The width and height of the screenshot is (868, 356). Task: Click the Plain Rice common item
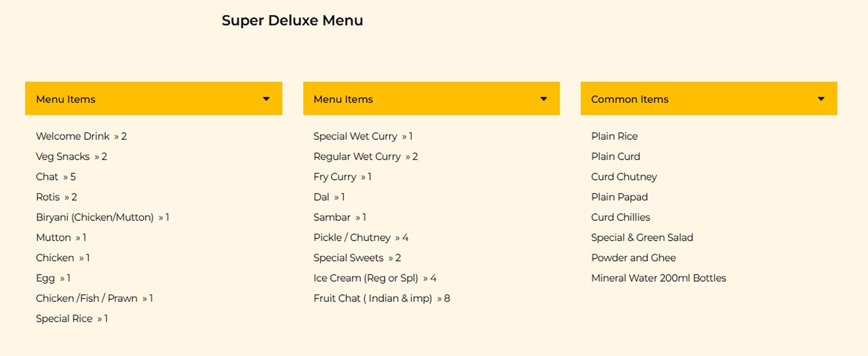(614, 136)
